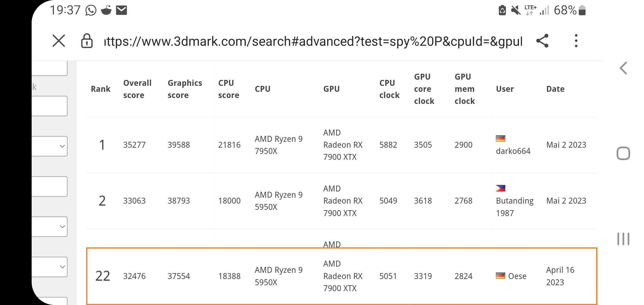Tap the share icon in the address bar
This screenshot has width=644, height=305.
pos(542,41)
